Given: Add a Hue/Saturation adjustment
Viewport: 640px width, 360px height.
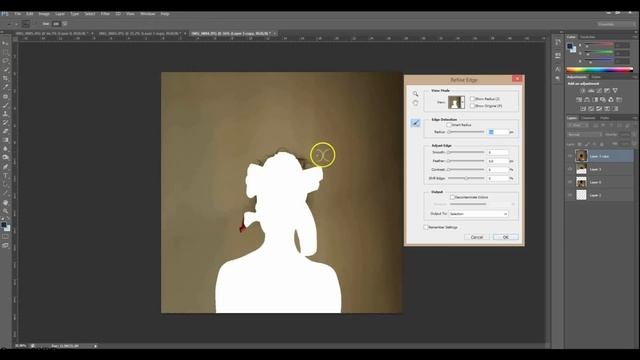Looking at the screenshot, I should (579, 100).
